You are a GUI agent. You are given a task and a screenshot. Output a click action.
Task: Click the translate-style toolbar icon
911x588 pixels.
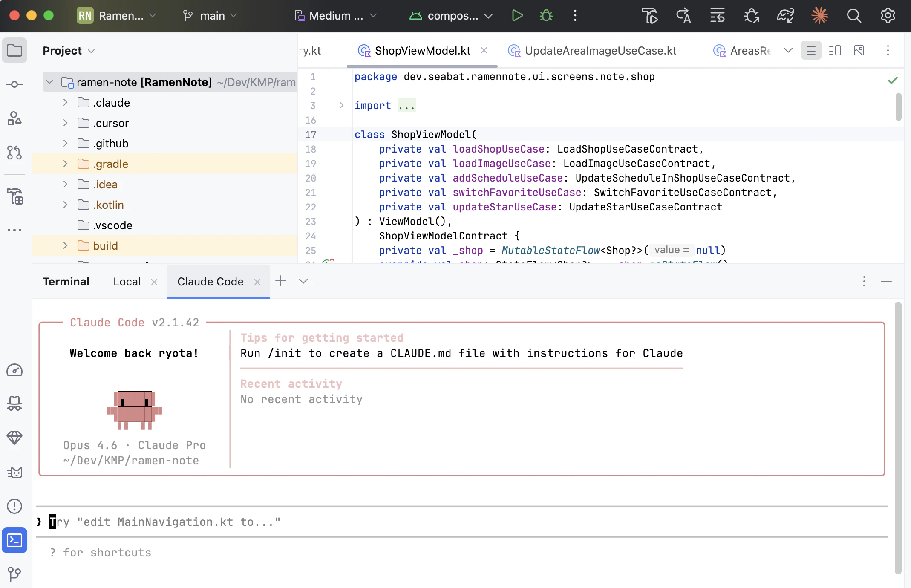[683, 16]
